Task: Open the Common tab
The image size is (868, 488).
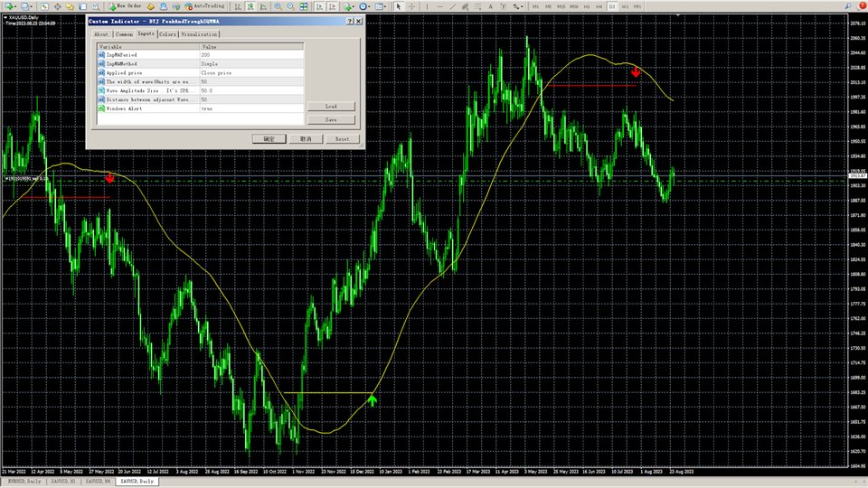Action: coord(124,34)
